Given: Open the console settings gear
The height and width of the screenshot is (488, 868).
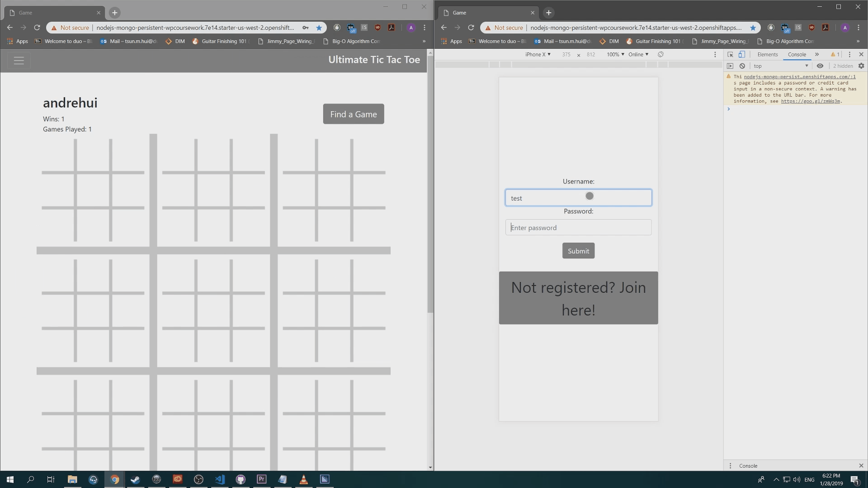Looking at the screenshot, I should tap(861, 66).
